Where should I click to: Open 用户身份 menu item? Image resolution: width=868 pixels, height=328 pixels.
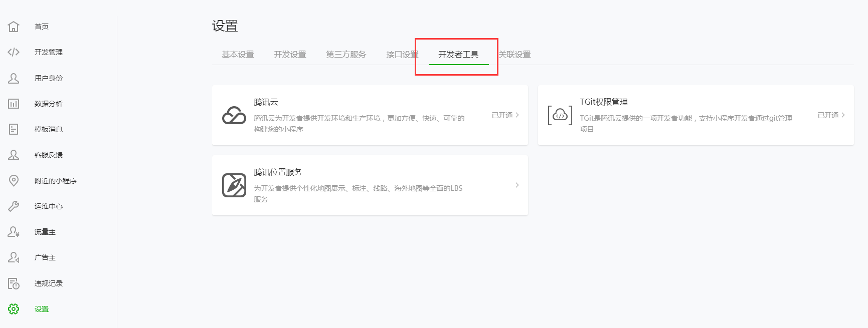tap(49, 78)
